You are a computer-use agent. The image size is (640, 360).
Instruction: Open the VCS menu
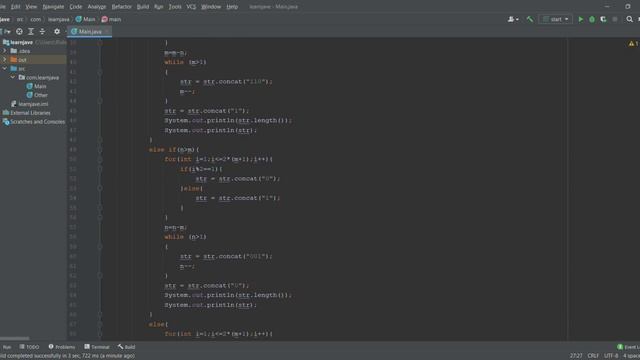pyautogui.click(x=191, y=7)
